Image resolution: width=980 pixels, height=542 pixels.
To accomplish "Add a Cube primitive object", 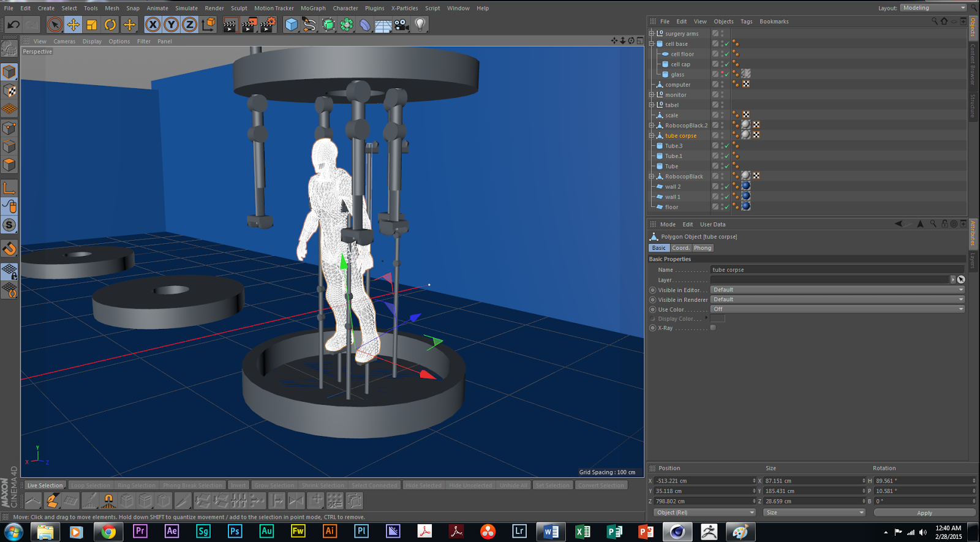I will [292, 24].
